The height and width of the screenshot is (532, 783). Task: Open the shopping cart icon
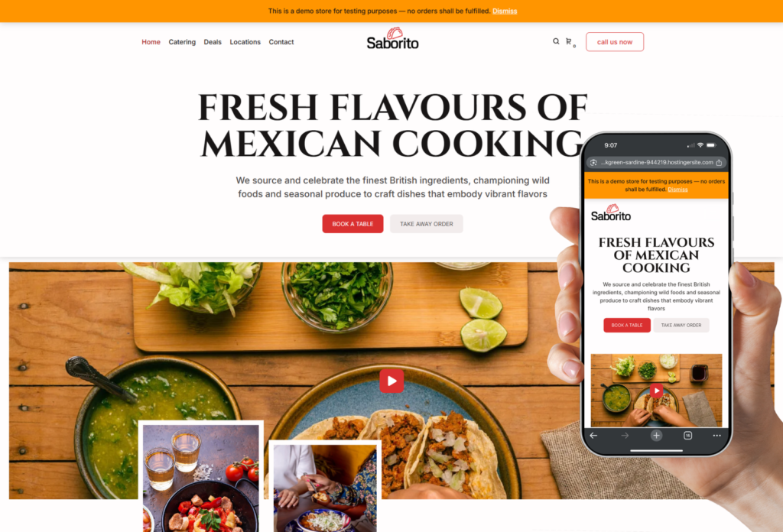coord(570,42)
